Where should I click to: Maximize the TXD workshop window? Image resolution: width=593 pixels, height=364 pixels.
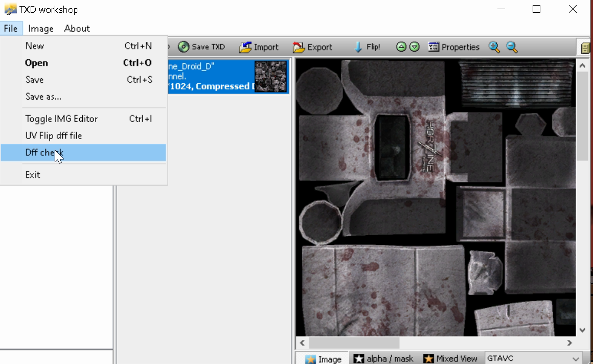(x=536, y=9)
